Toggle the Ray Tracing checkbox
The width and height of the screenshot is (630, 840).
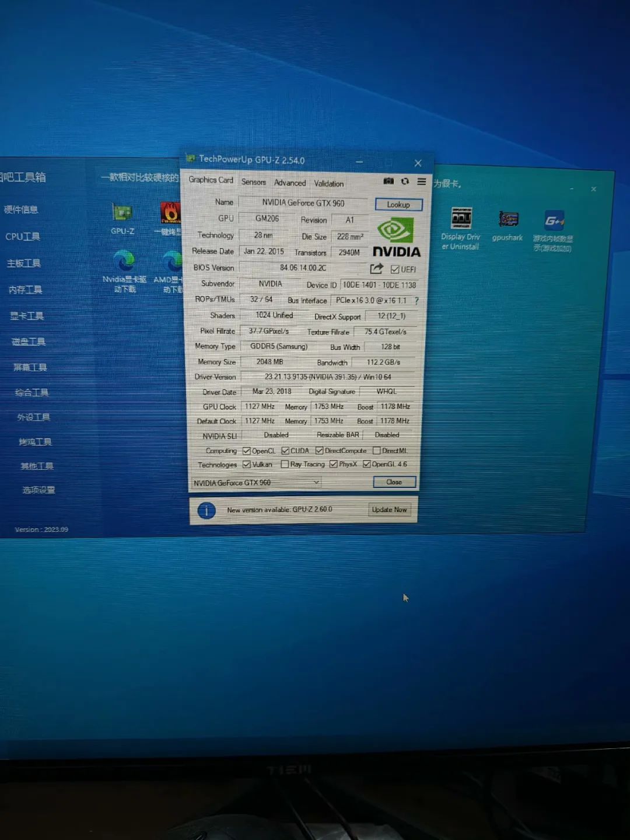pyautogui.click(x=285, y=464)
